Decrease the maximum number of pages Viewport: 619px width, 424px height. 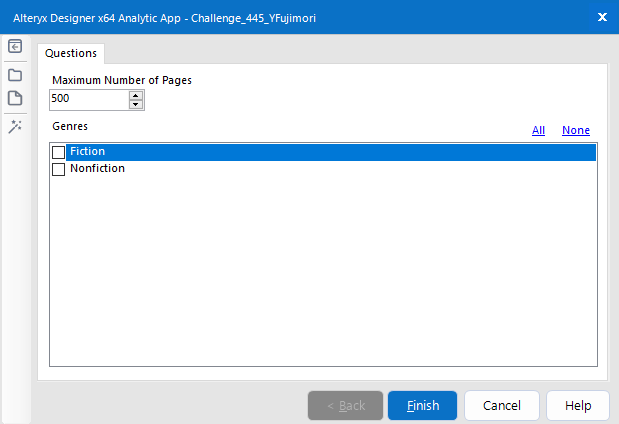pyautogui.click(x=136, y=104)
